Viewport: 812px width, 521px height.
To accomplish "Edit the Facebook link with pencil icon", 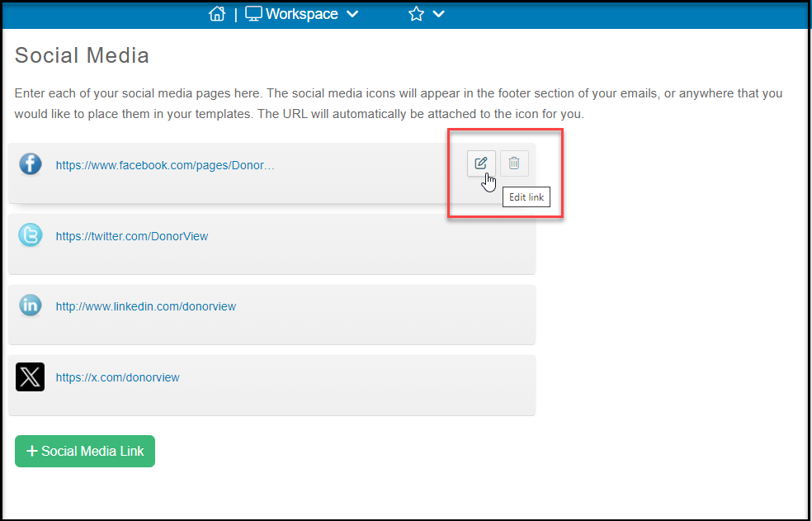I will pyautogui.click(x=481, y=163).
